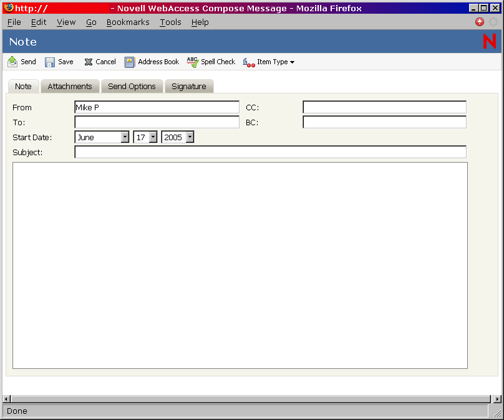Image resolution: width=504 pixels, height=420 pixels.
Task: Click the window resize grip corner
Action: point(497,413)
